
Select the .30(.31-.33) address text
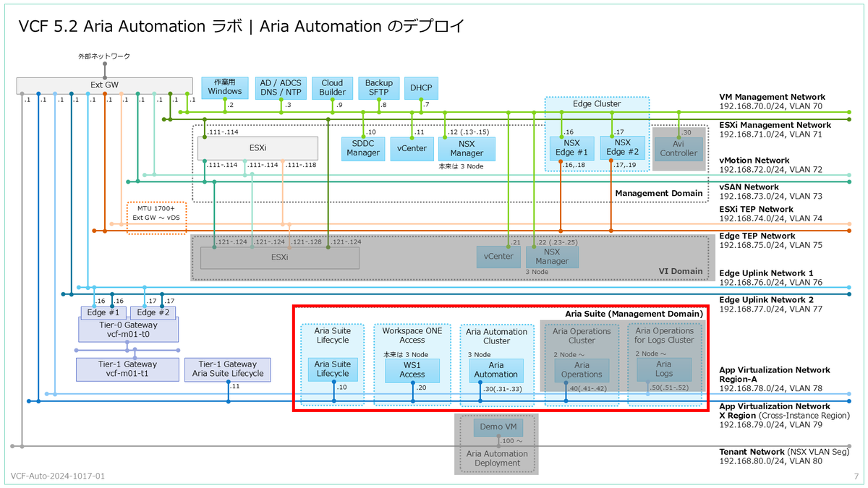pyautogui.click(x=503, y=388)
